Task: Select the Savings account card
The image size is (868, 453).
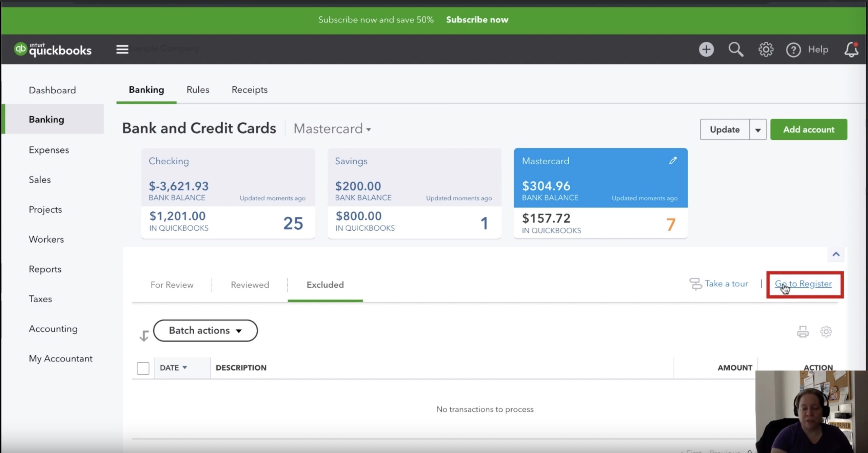Action: click(x=414, y=193)
